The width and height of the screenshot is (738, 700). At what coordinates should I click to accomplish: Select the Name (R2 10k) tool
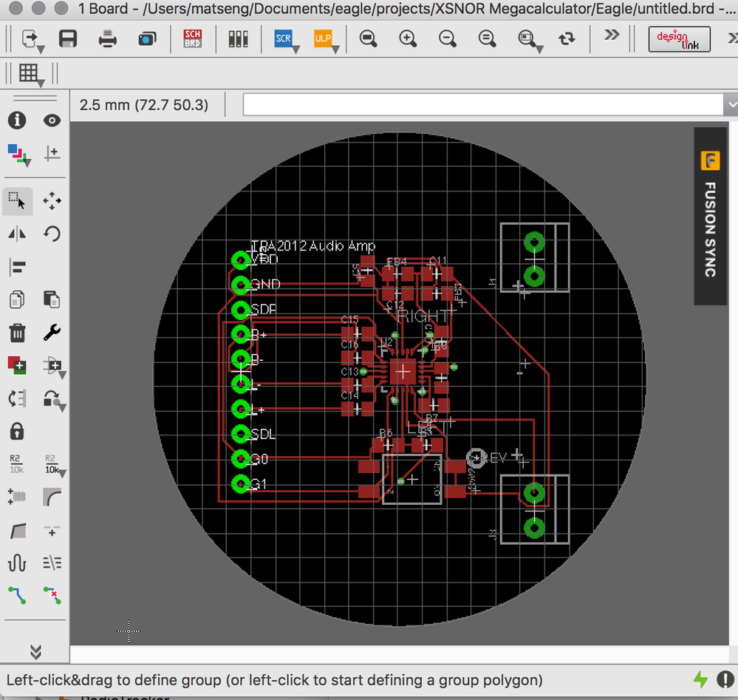click(16, 464)
